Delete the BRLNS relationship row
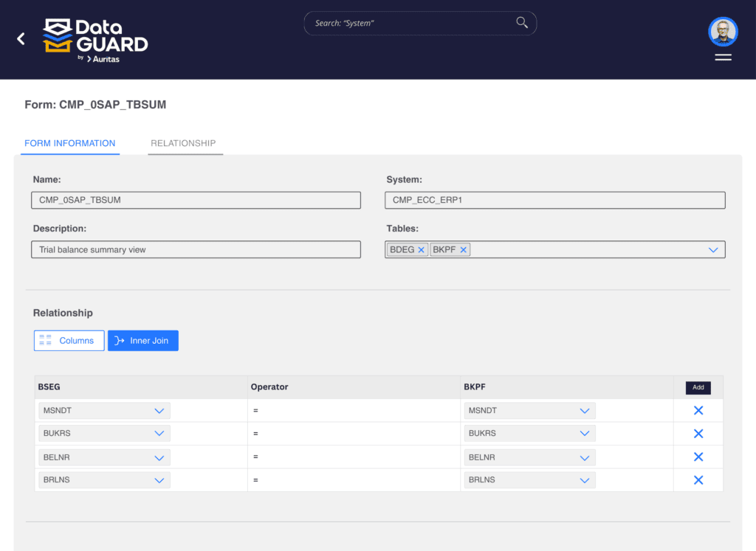This screenshot has width=756, height=551. click(698, 480)
